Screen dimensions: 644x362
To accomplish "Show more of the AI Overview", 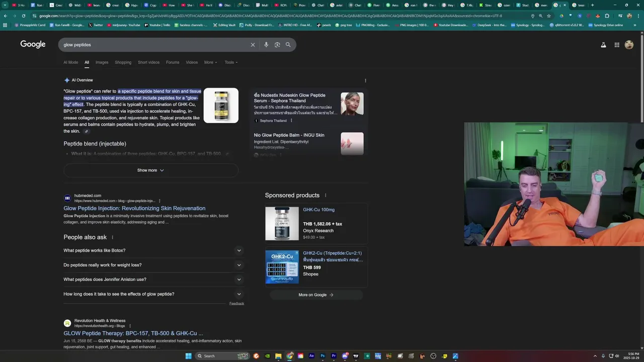I will coord(150,170).
